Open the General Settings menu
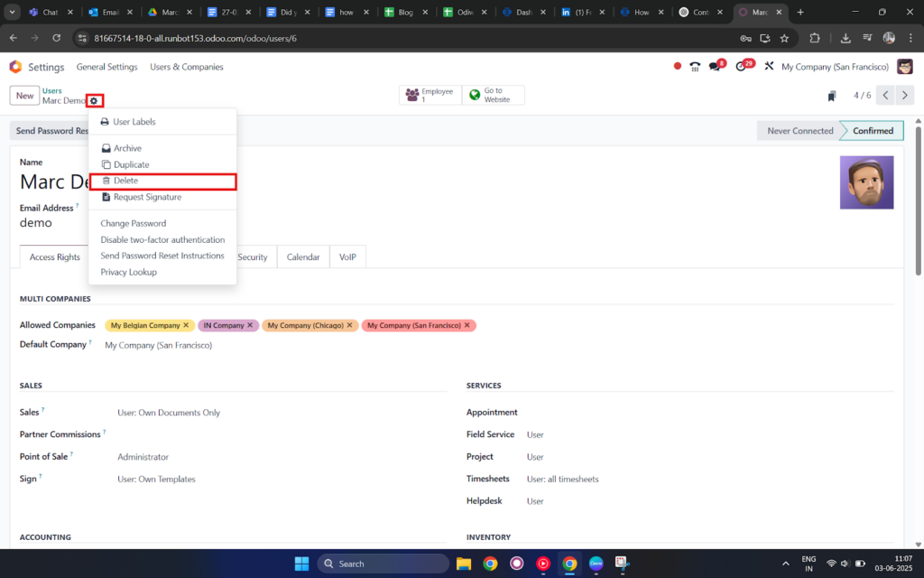This screenshot has height=578, width=924. coord(106,67)
